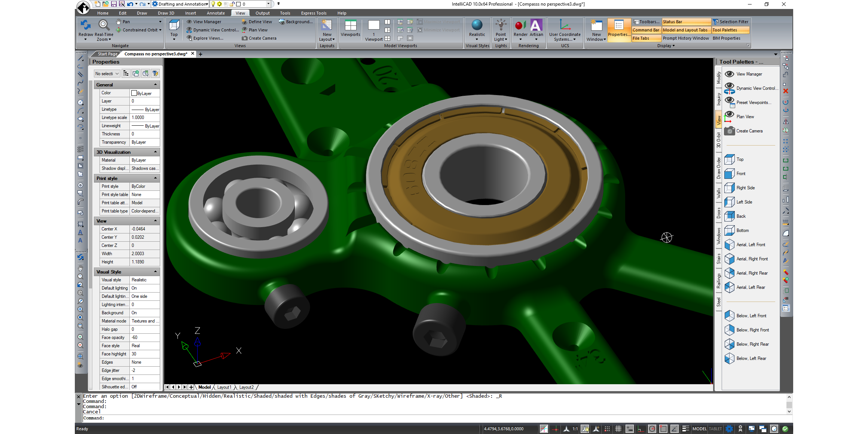Open the View Manager in the ribbon
The width and height of the screenshot is (868, 434).
pyautogui.click(x=204, y=22)
